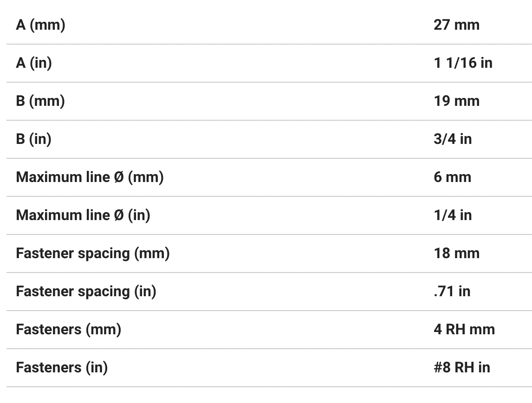Select the 27 mm value
This screenshot has width=532, height=403.
(456, 25)
